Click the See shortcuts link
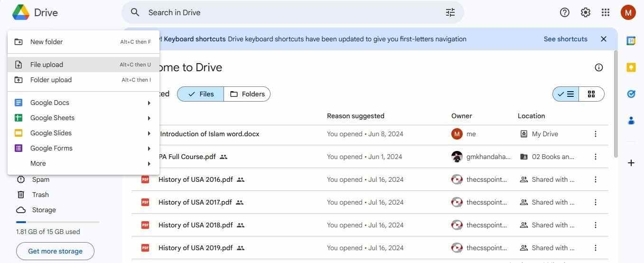Viewport: 644px width, 263px height. click(x=565, y=39)
